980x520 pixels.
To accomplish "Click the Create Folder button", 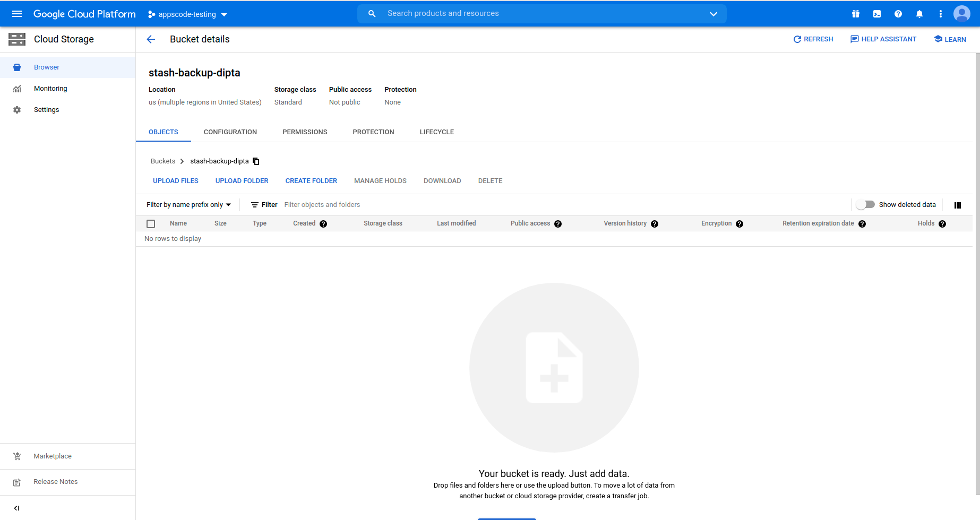I will [311, 181].
